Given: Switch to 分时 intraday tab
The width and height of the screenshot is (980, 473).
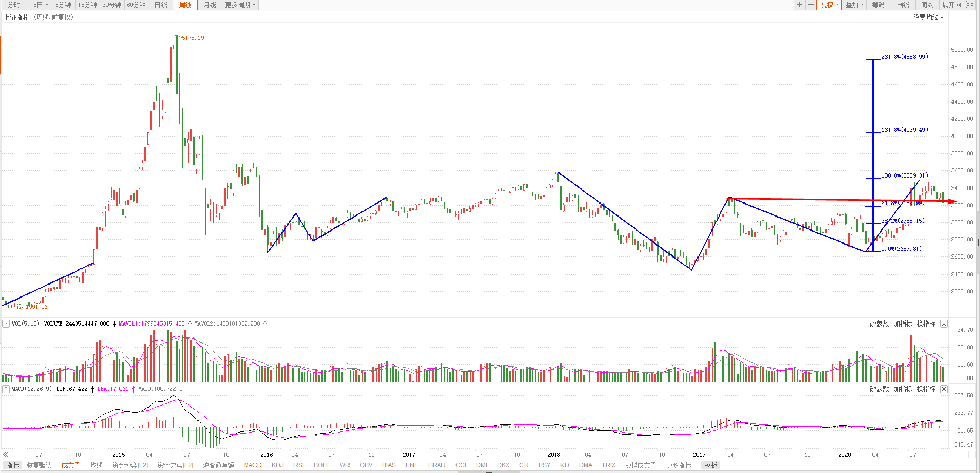Looking at the screenshot, I should (x=14, y=5).
